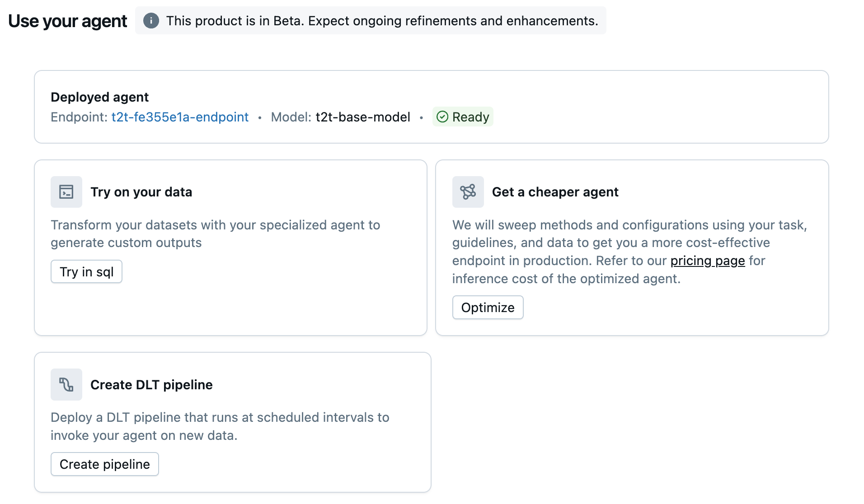Screen dimensions: 864x504
Task: Open the pricing page link
Action: tap(707, 261)
